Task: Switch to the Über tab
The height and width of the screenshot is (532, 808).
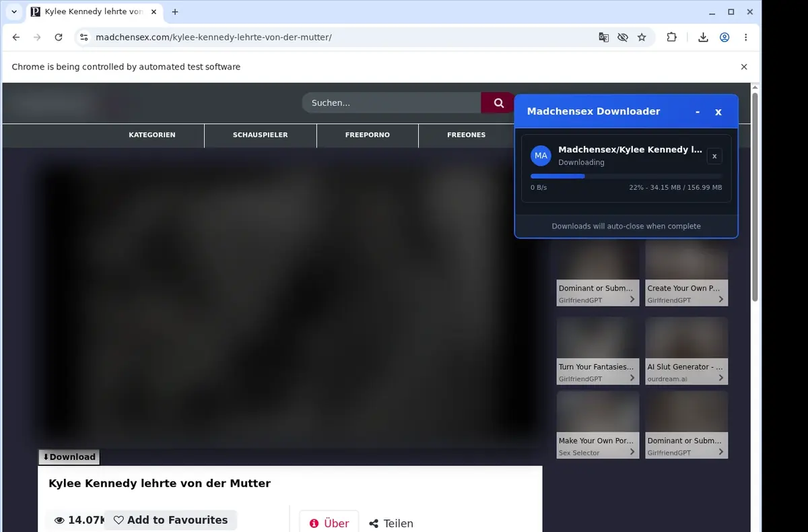Action: 329,523
